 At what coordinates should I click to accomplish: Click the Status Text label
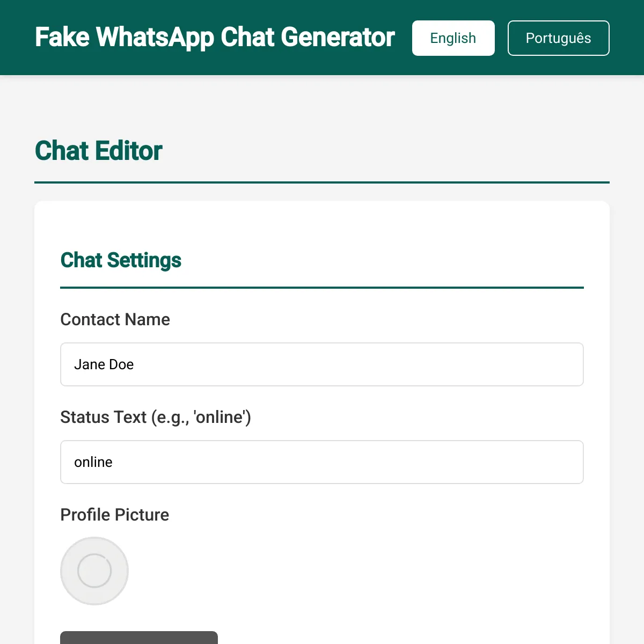pyautogui.click(x=156, y=417)
